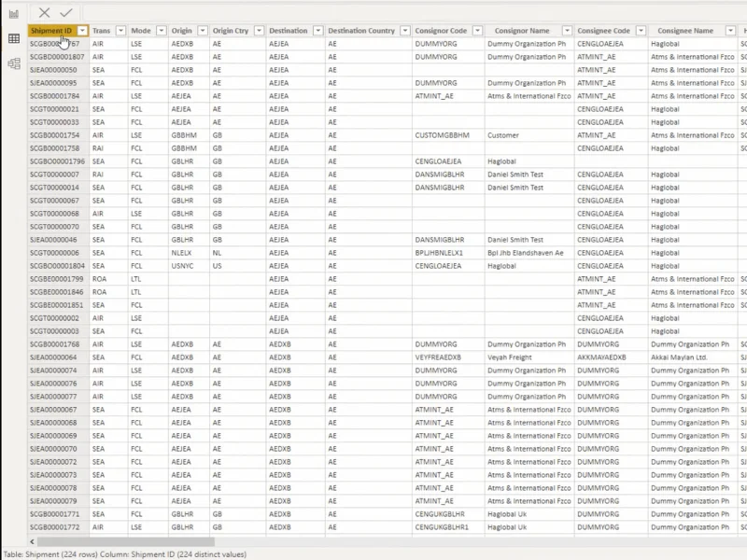Open Trans column filter dropdown

pyautogui.click(x=120, y=31)
